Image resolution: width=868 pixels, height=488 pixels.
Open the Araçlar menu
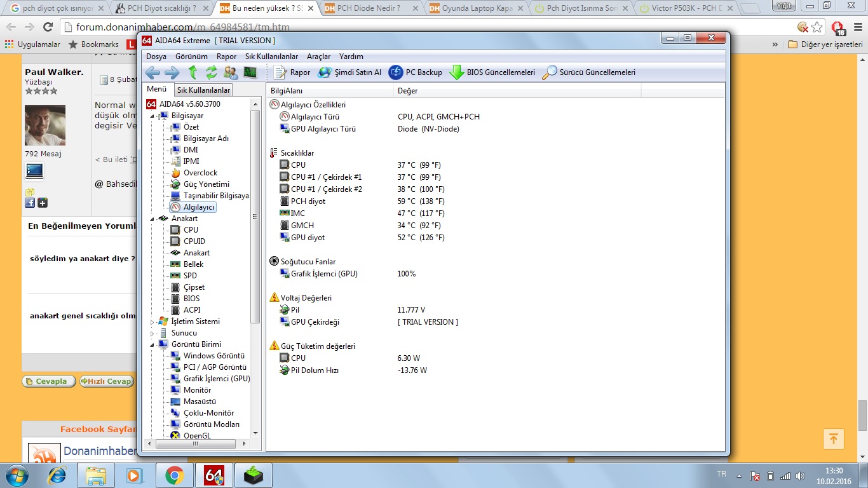318,57
